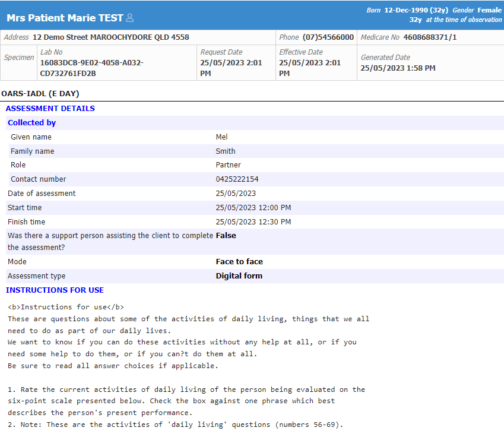Click the Date of assessment 25/05/2023

coord(234,193)
